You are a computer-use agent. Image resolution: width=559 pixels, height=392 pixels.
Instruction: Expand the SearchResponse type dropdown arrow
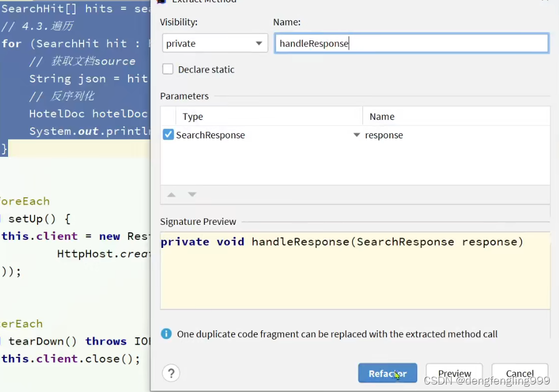tap(356, 135)
